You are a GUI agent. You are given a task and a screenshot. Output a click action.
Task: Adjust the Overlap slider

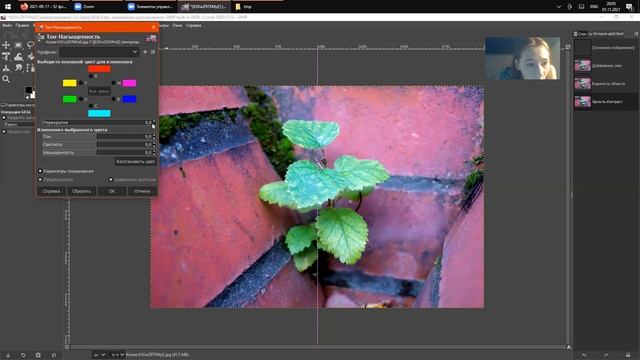click(96, 122)
